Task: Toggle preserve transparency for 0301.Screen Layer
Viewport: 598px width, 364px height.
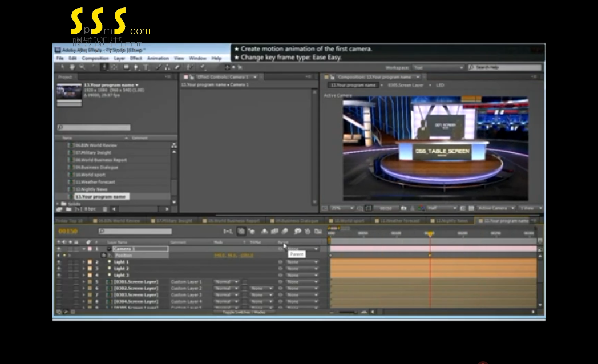Action: coord(244,282)
